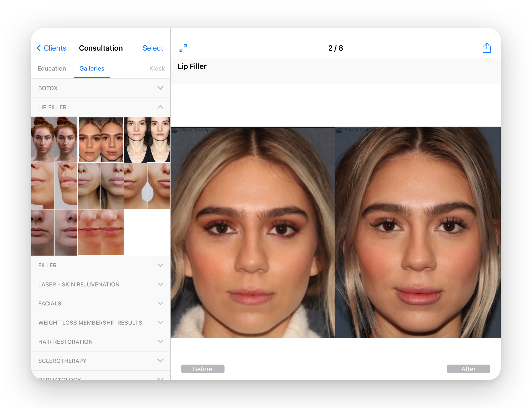Viewport: 532px width, 408px height.
Task: Open the red-haired woman thumbnail
Action: coord(54,139)
